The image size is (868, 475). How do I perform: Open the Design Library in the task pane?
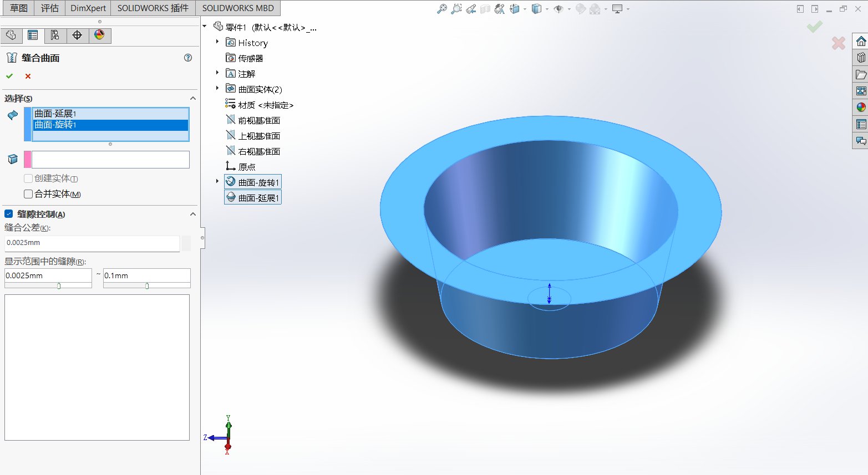(861, 58)
